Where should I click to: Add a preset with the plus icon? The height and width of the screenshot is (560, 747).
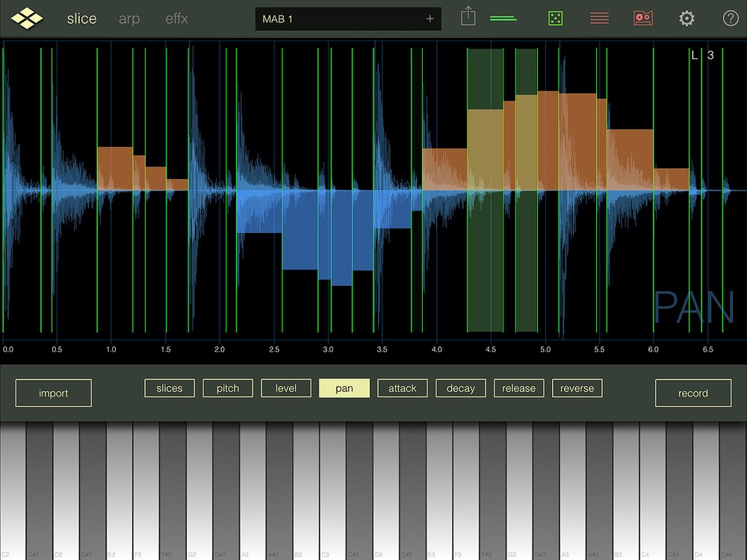(430, 19)
